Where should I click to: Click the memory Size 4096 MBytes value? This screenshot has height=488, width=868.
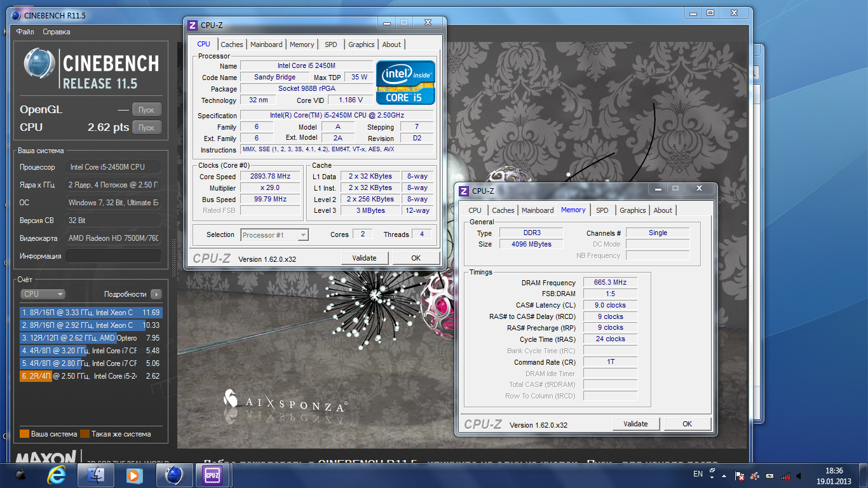click(x=531, y=244)
